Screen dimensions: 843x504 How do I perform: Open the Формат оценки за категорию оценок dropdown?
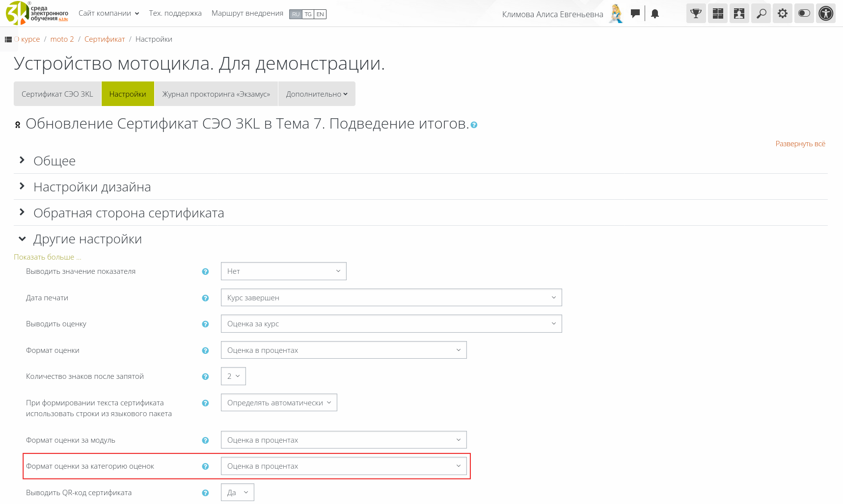tap(343, 466)
